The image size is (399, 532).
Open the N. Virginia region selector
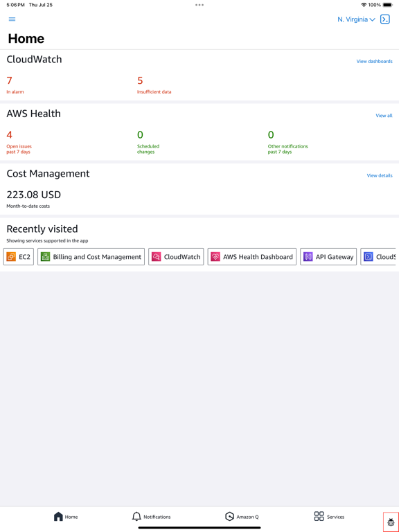coord(356,19)
